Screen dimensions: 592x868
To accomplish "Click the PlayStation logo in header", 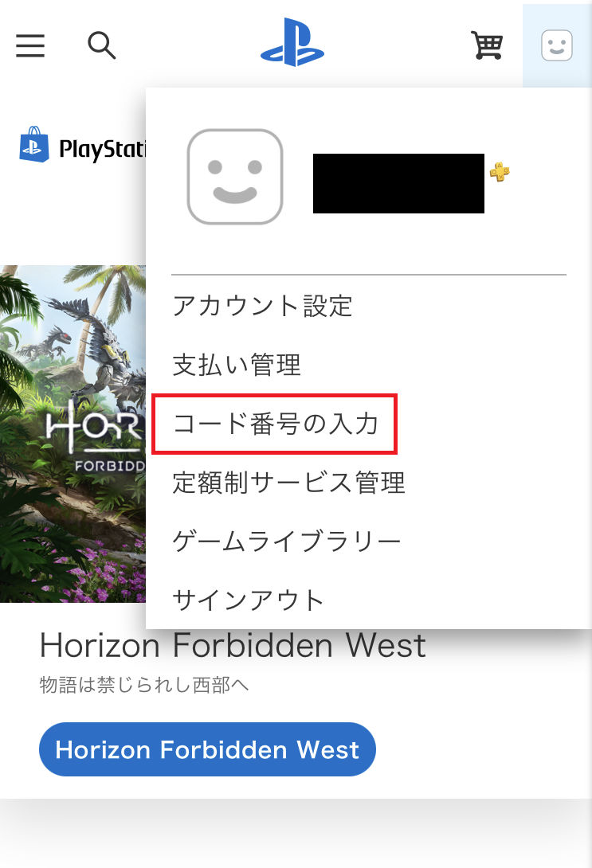I will click(292, 43).
